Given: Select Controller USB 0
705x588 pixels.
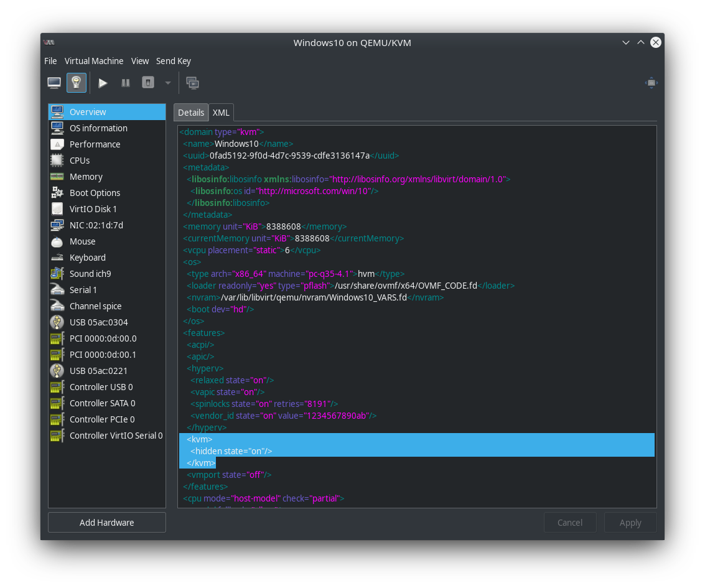Looking at the screenshot, I should 107,387.
